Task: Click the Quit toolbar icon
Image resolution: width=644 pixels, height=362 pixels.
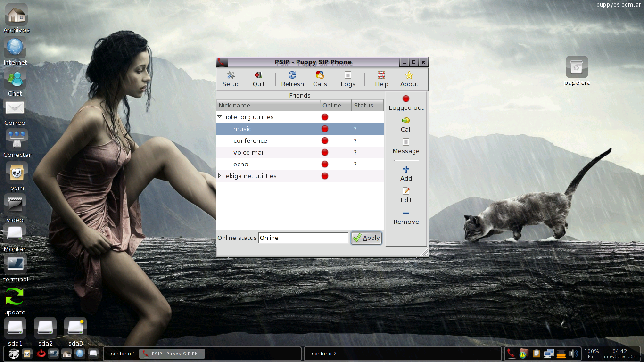Action: (258, 79)
